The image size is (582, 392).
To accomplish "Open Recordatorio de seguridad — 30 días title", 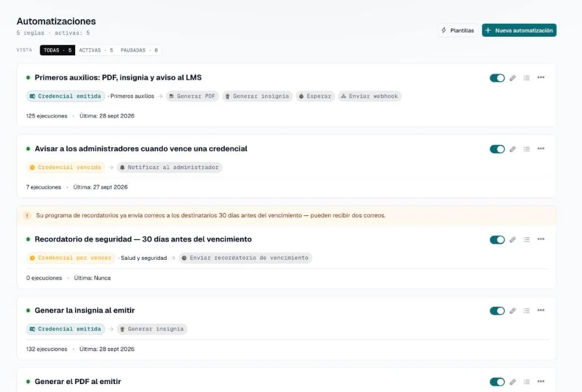I will point(143,239).
